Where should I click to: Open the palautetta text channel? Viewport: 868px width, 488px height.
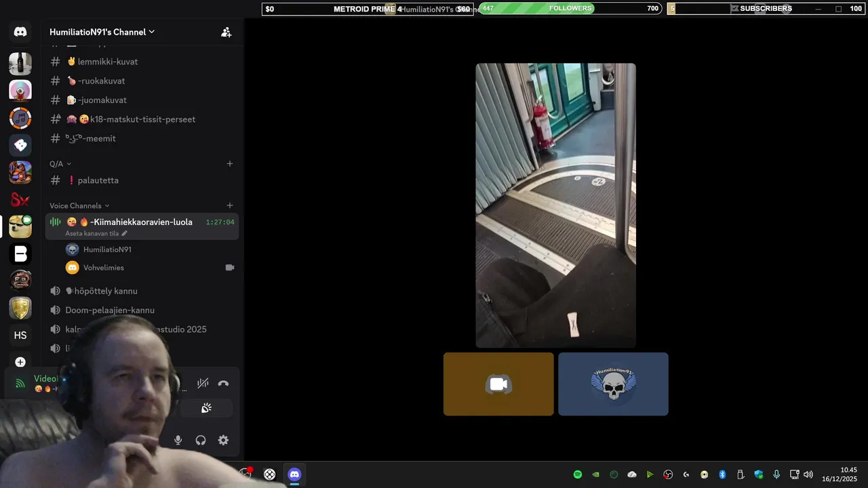click(141, 180)
